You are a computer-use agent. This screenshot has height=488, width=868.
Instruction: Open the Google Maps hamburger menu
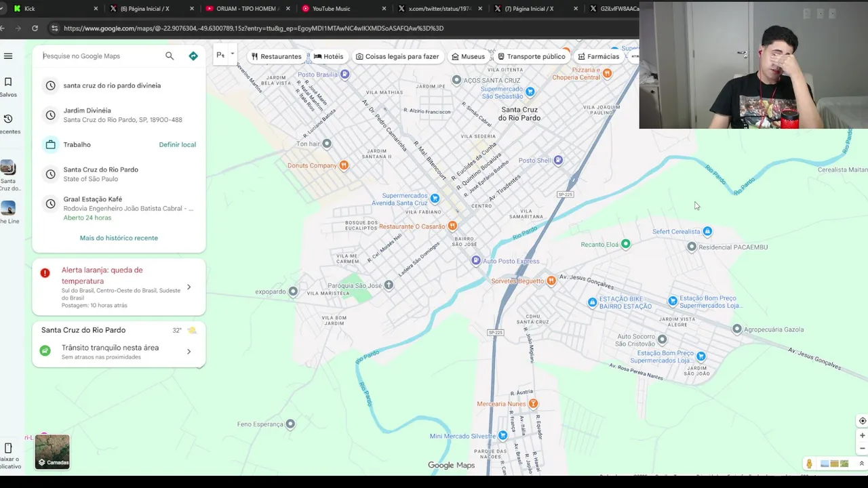[x=8, y=56]
